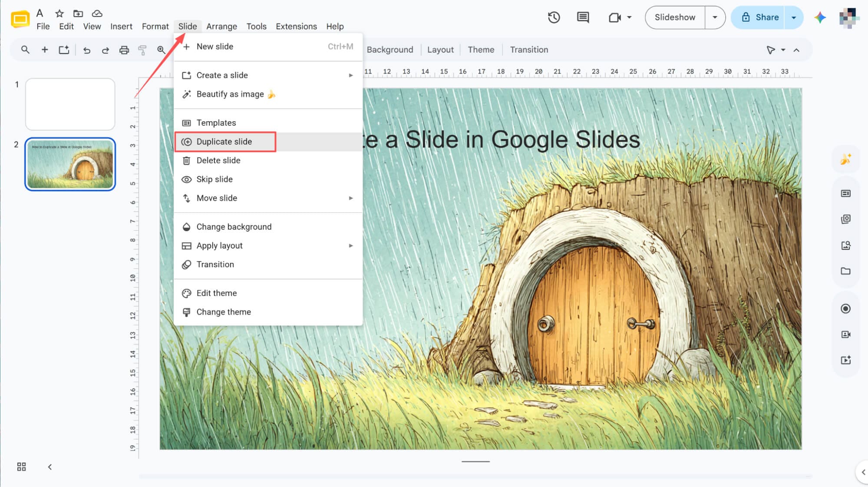The height and width of the screenshot is (487, 868).
Task: Toggle Skip slide with eye icon
Action: click(x=268, y=179)
